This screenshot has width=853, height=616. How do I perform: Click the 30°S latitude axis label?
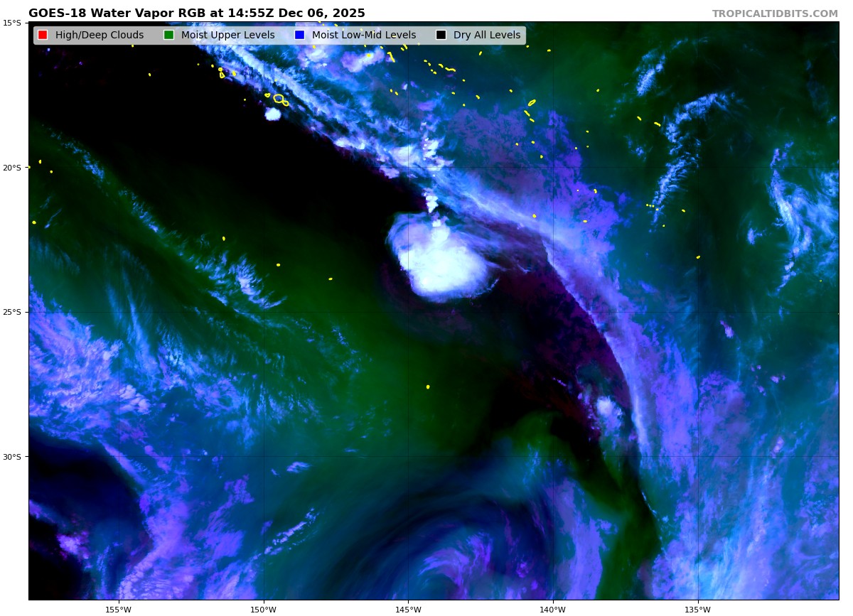[12, 456]
